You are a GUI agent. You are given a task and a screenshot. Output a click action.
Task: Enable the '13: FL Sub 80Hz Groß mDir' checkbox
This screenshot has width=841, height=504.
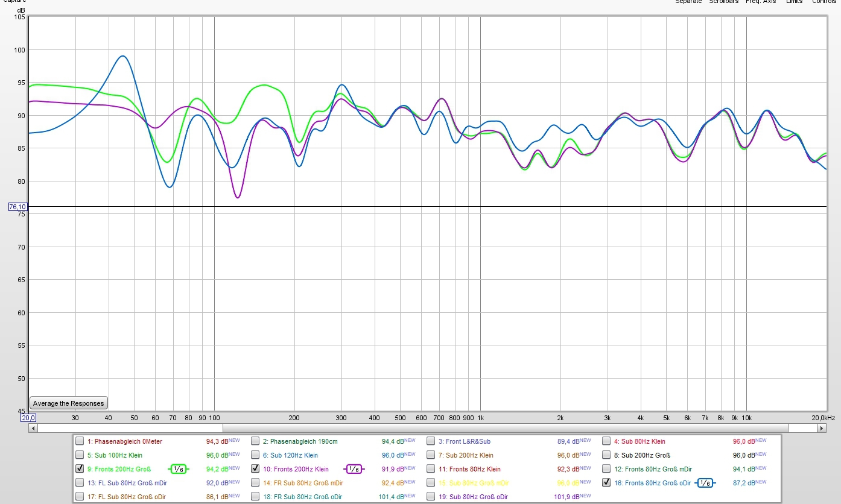click(x=80, y=482)
